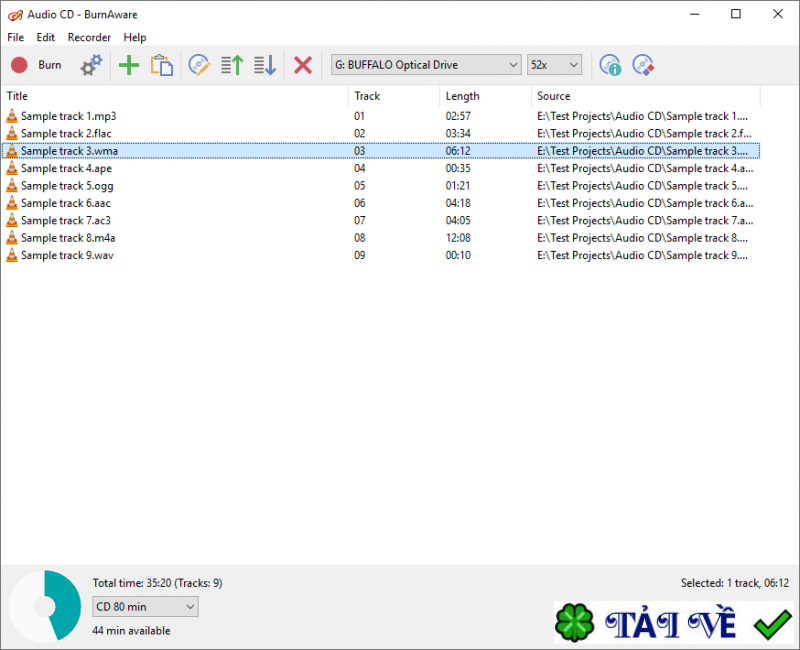Sort by Length column header
Viewport: 800px width, 650px height.
click(x=486, y=96)
